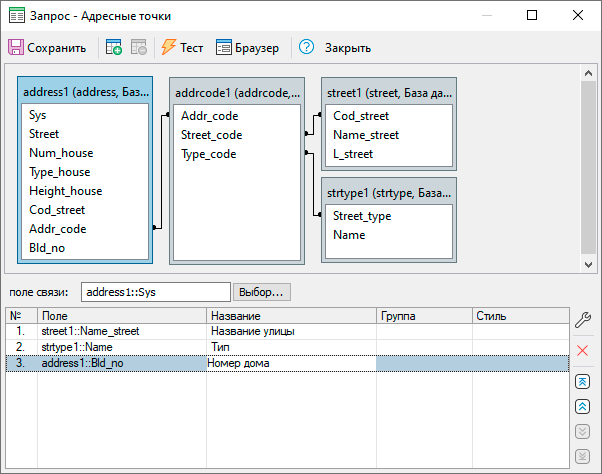This screenshot has height=474, width=602.
Task: Click the поле связи input field
Action: pos(155,292)
